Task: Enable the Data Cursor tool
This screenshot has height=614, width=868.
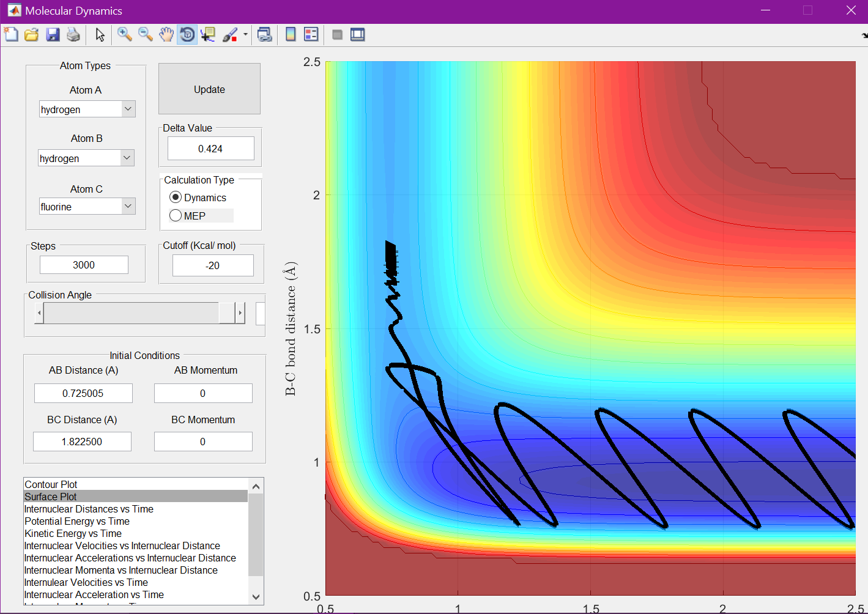Action: coord(208,35)
